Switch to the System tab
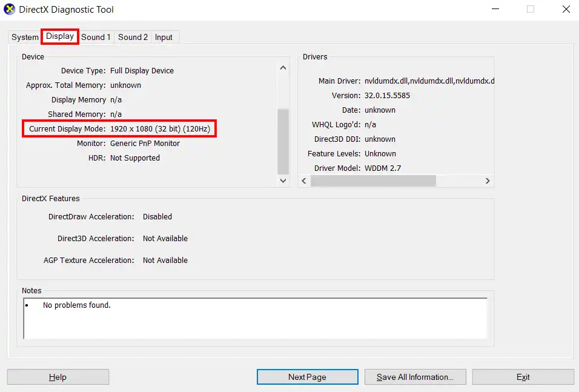Image resolution: width=579 pixels, height=392 pixels. [24, 37]
